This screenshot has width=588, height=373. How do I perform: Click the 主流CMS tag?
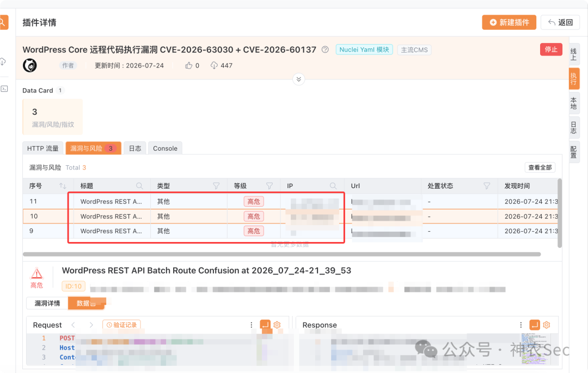pyautogui.click(x=414, y=50)
